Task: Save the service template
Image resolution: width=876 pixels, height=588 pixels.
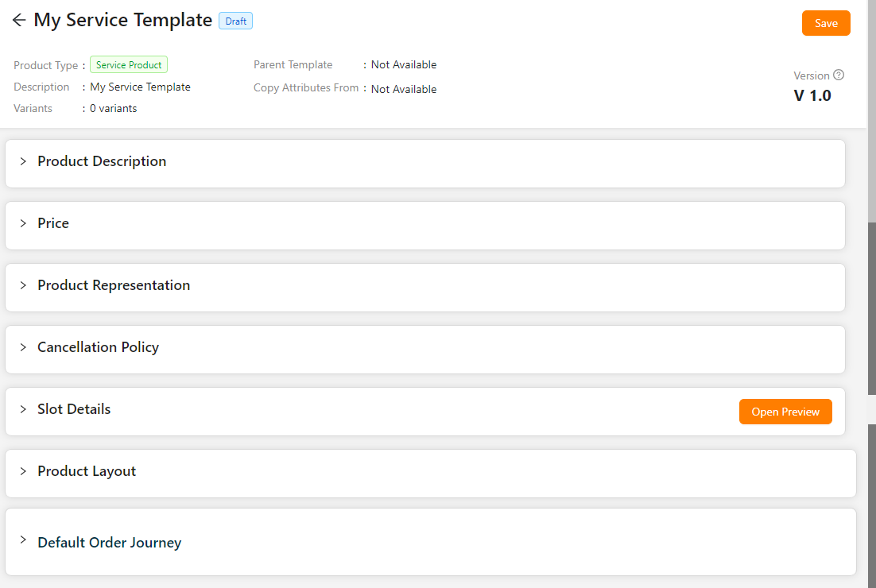Action: pos(826,23)
